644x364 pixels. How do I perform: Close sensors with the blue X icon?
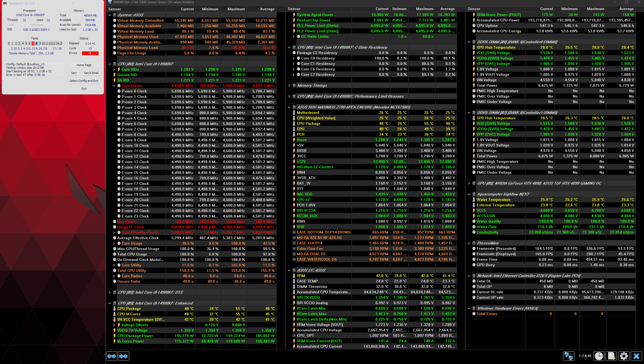tap(636, 356)
